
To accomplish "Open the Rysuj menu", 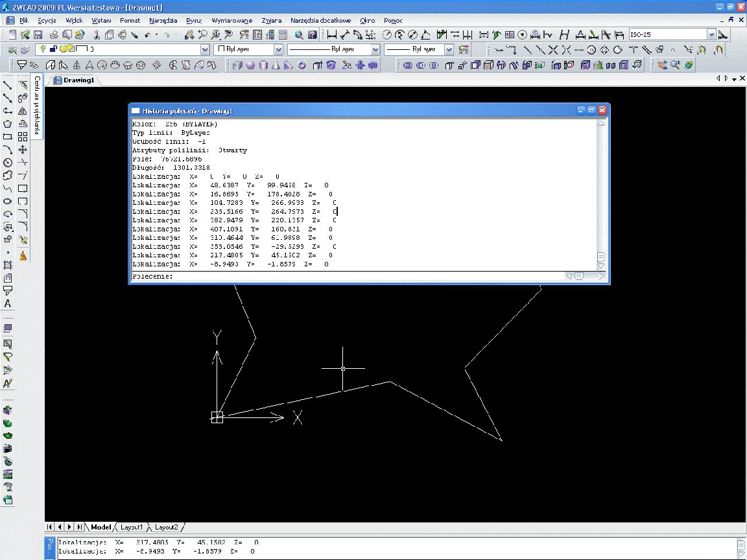I will click(x=194, y=21).
